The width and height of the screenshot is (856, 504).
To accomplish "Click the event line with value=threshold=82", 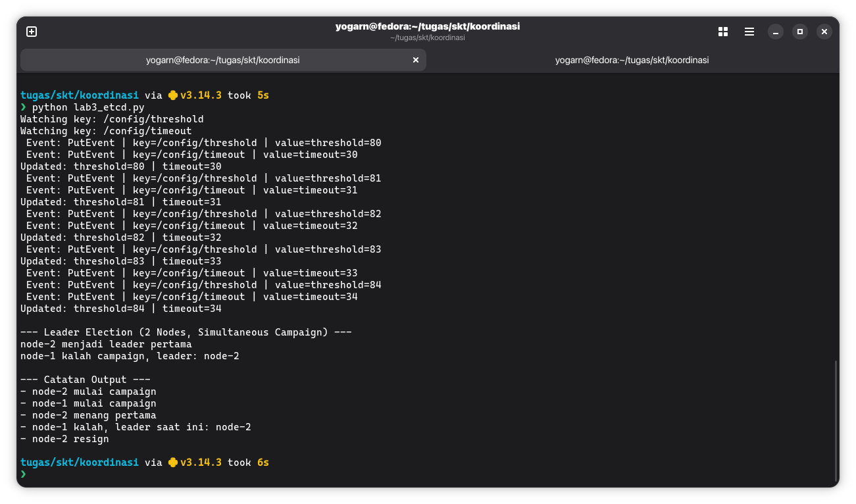I will pyautogui.click(x=204, y=214).
